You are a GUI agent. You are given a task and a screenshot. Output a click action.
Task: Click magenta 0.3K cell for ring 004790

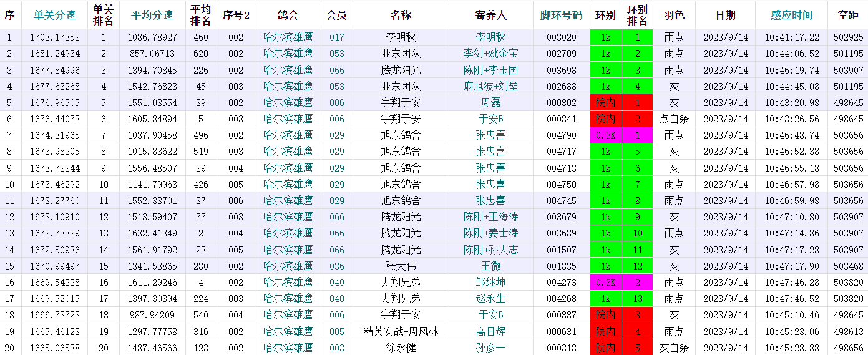tap(605, 135)
